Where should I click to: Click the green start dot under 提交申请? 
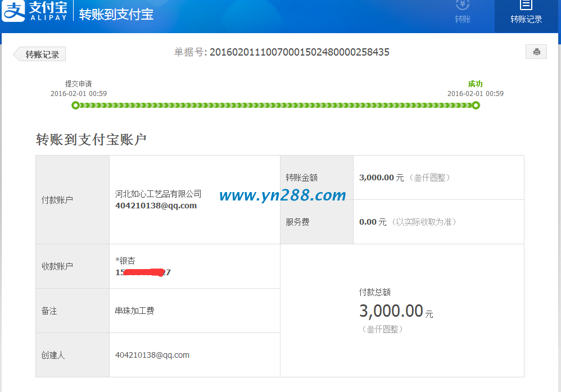[x=75, y=105]
